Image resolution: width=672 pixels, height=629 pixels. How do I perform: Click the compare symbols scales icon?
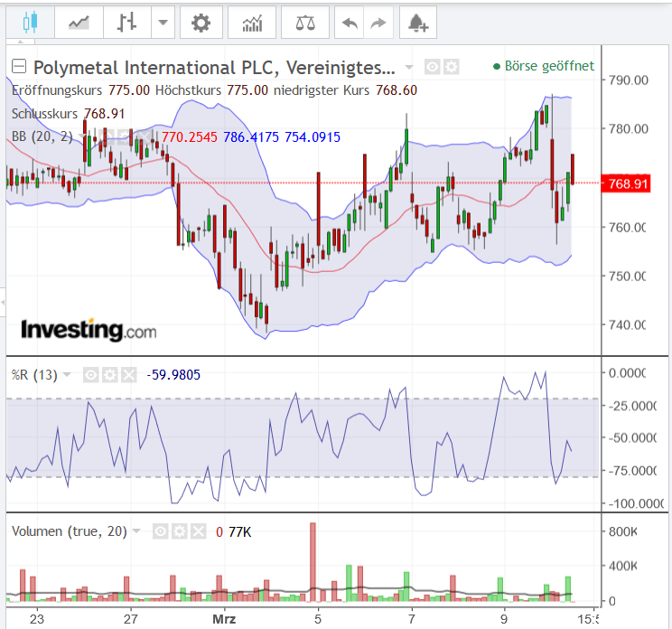[305, 23]
